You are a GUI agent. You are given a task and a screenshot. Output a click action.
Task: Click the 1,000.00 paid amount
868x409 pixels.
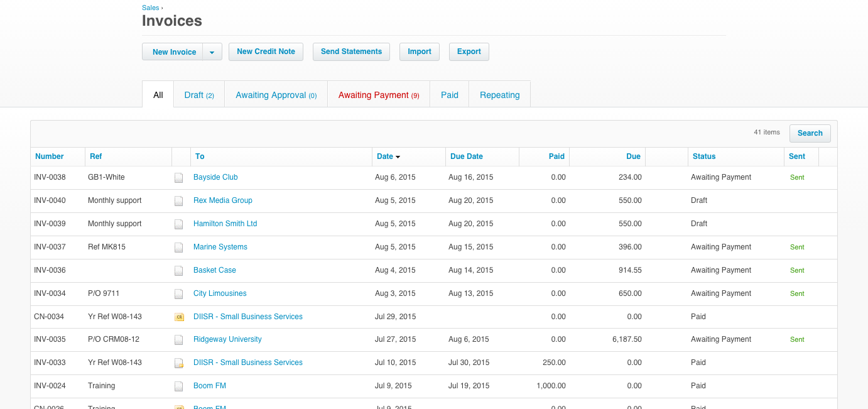(x=551, y=386)
